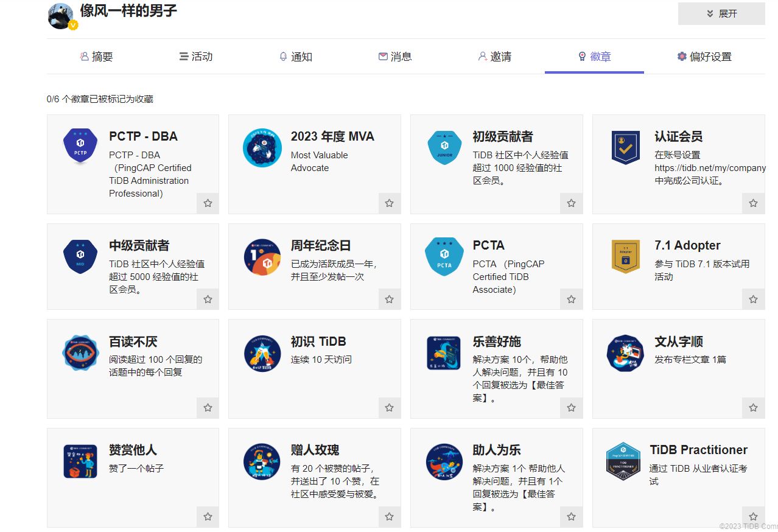
Task: Select the 邀请 tab
Action: coord(494,57)
